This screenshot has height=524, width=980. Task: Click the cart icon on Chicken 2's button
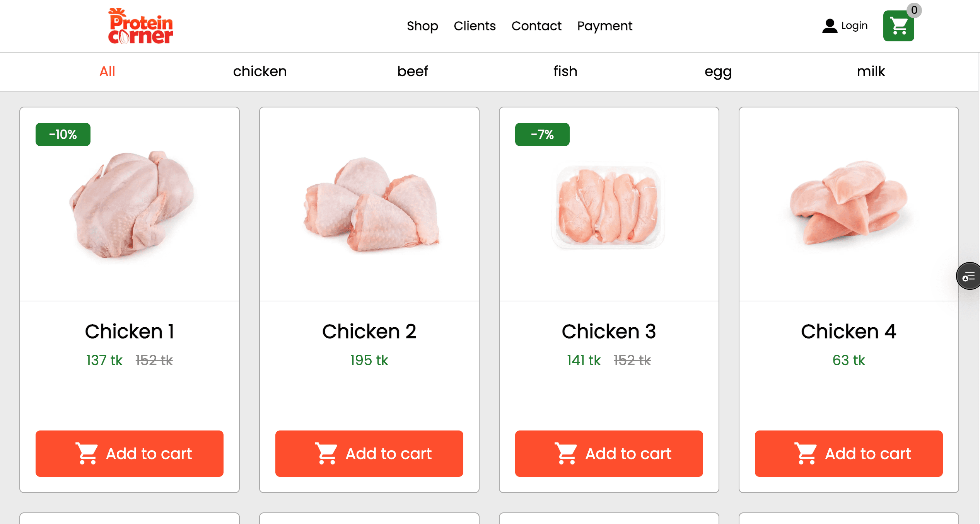tap(326, 453)
